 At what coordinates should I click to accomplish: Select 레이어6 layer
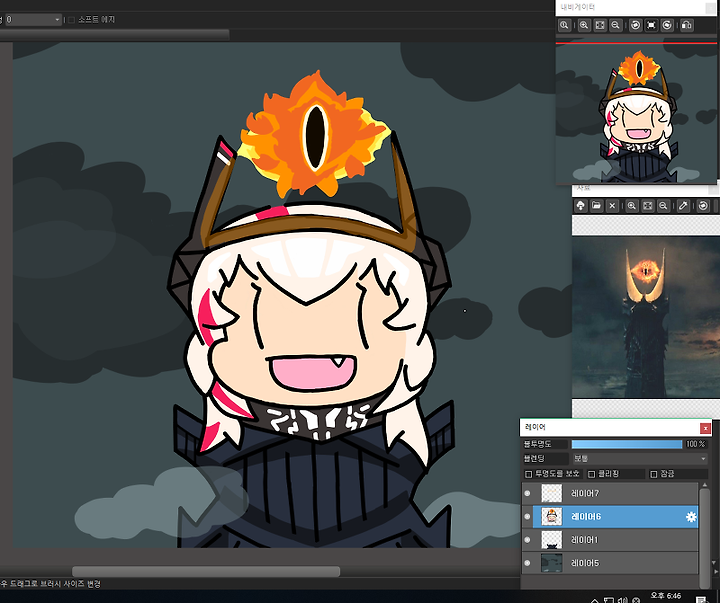point(610,517)
